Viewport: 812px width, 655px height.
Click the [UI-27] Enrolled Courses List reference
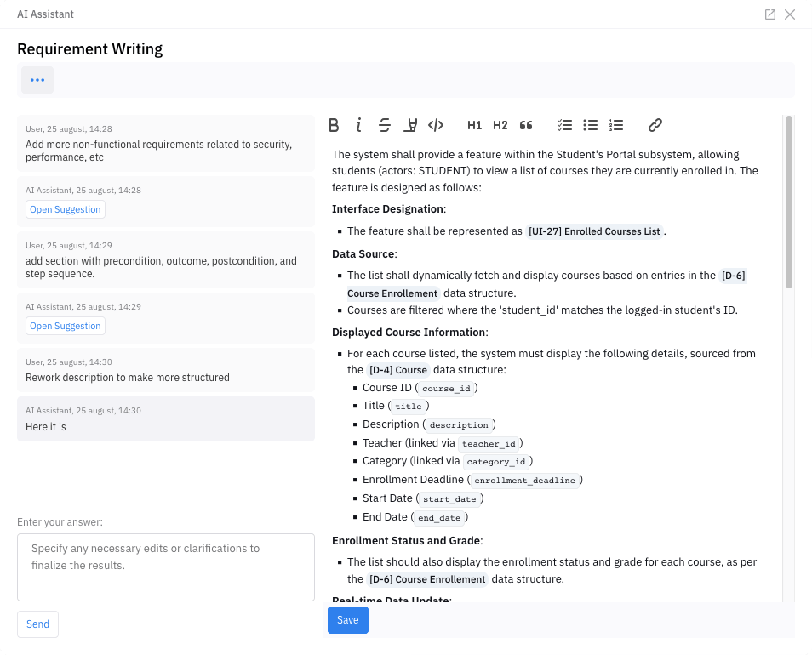594,231
